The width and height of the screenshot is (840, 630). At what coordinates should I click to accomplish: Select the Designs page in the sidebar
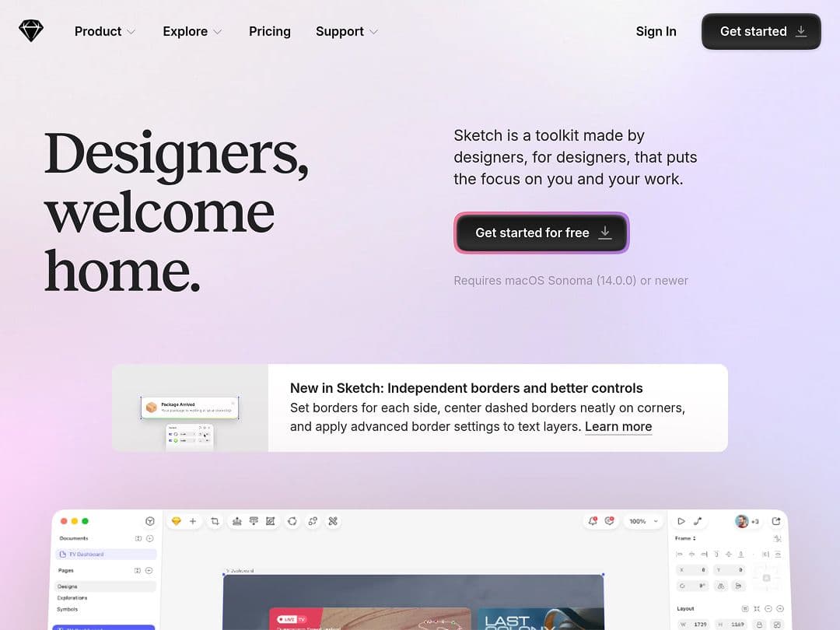tap(105, 586)
